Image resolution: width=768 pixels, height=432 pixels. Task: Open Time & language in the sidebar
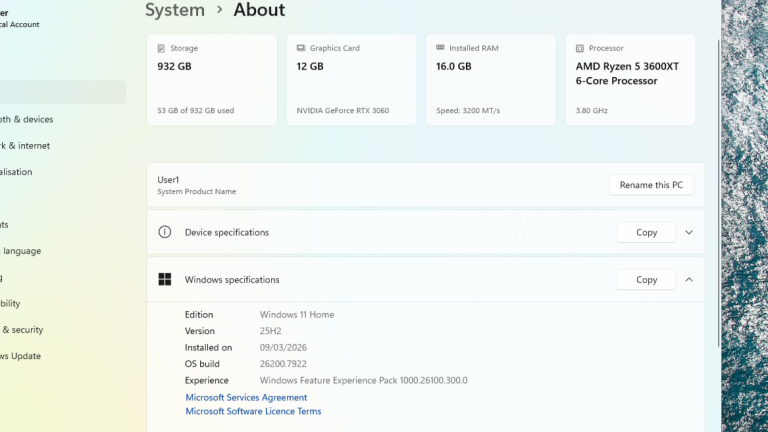coord(20,251)
